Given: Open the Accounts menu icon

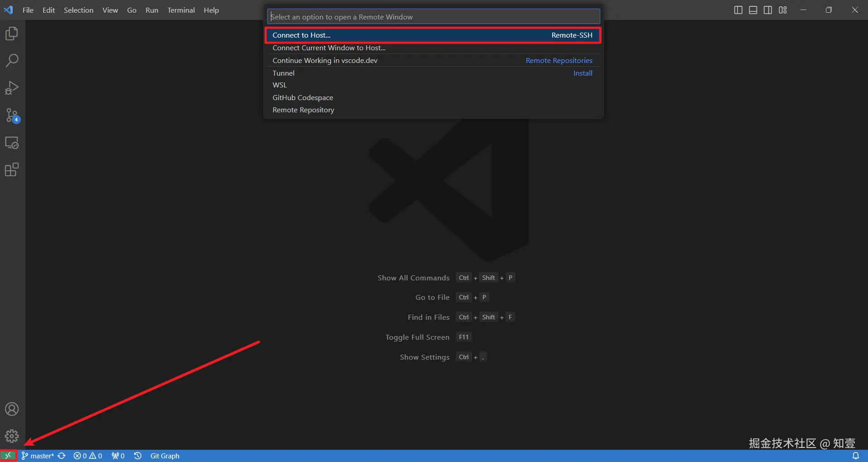Looking at the screenshot, I should click(x=12, y=409).
